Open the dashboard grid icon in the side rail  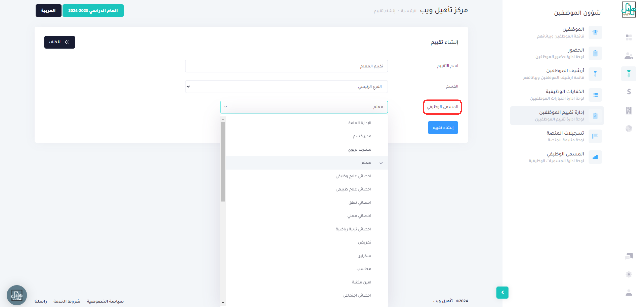(628, 38)
